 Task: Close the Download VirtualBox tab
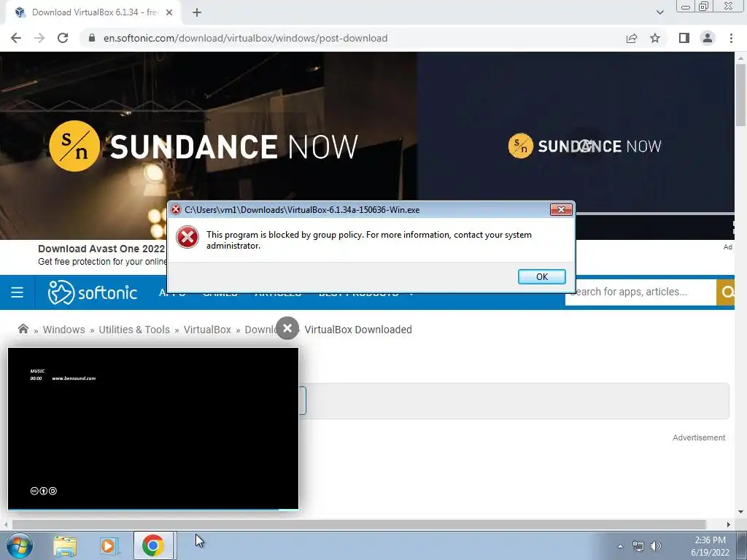169,12
